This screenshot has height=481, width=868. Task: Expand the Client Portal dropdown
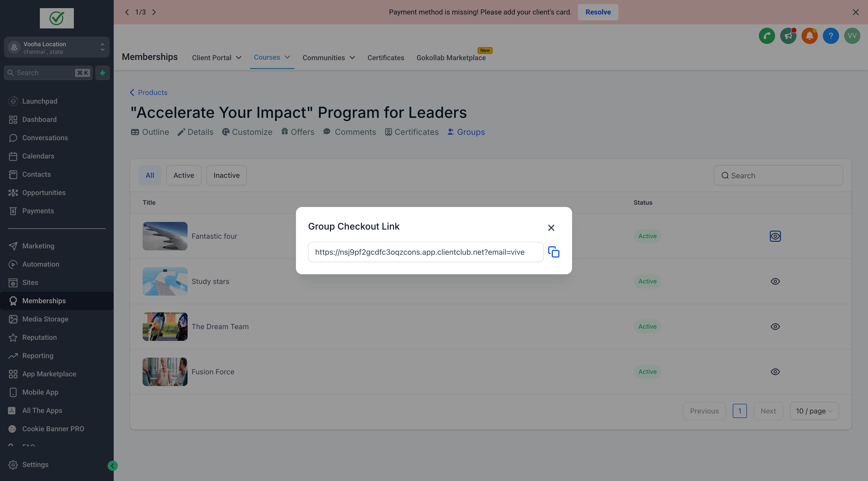click(216, 58)
